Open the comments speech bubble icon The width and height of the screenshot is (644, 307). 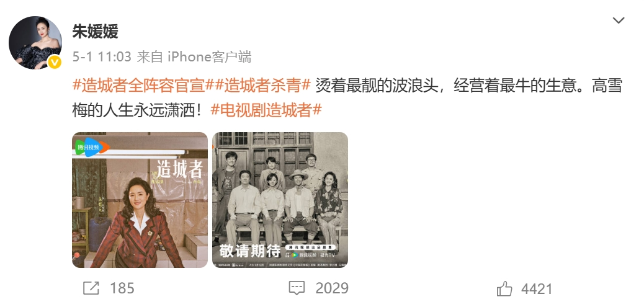click(x=297, y=288)
